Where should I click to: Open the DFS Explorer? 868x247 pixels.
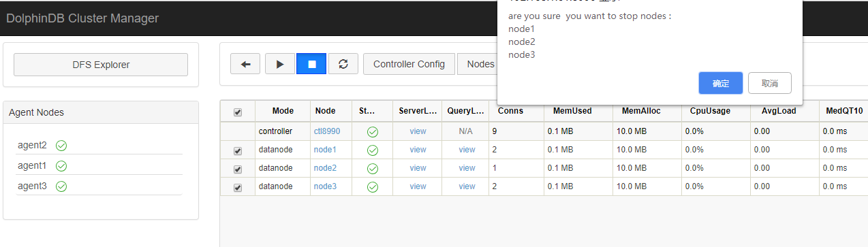(x=101, y=65)
